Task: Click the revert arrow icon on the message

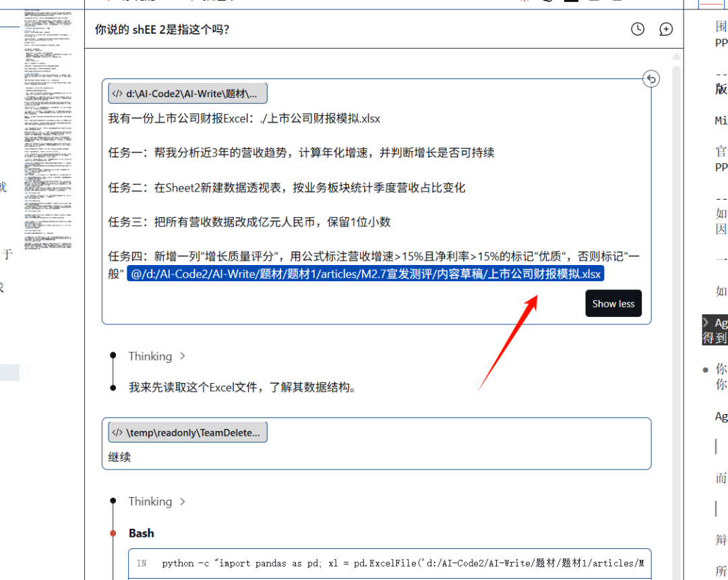Action: pyautogui.click(x=651, y=79)
